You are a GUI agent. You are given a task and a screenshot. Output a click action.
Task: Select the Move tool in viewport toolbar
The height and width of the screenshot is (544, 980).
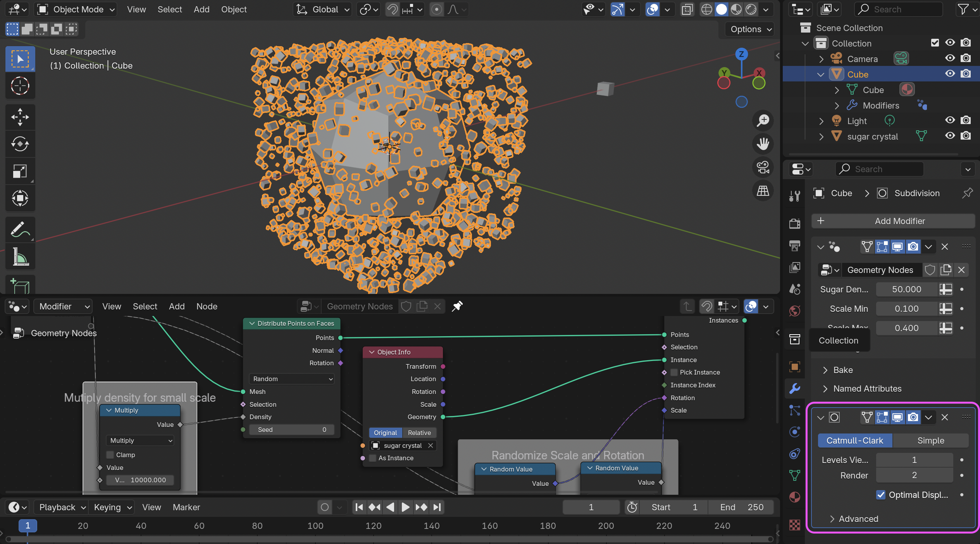tap(20, 117)
